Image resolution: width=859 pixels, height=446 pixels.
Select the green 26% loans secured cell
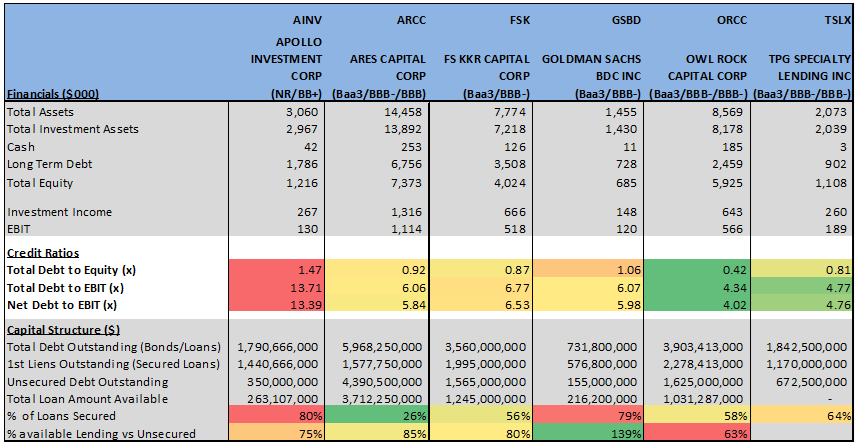pyautogui.click(x=377, y=416)
